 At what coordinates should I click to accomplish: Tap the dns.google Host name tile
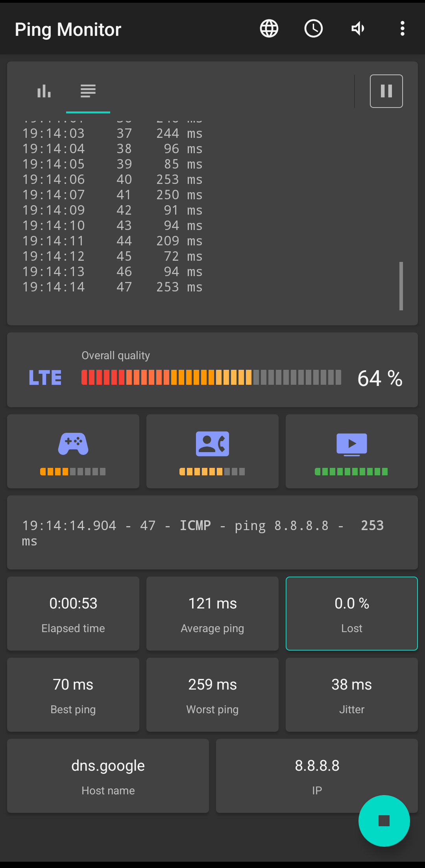108,776
